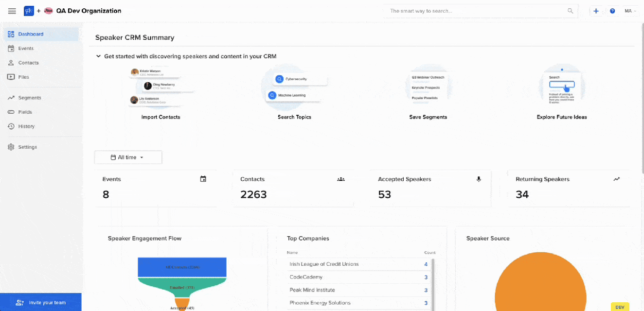Click count 4 for Irish League
Image resolution: width=644 pixels, height=311 pixels.
[426, 264]
